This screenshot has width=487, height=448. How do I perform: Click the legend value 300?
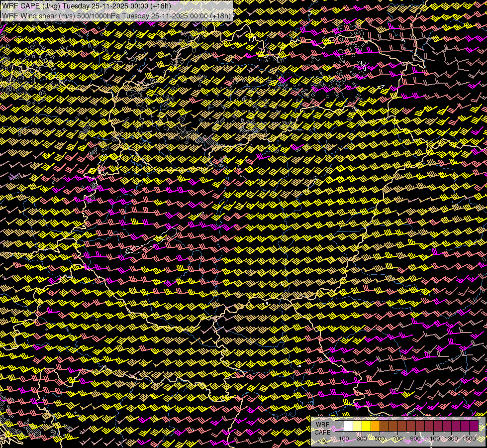362,439
